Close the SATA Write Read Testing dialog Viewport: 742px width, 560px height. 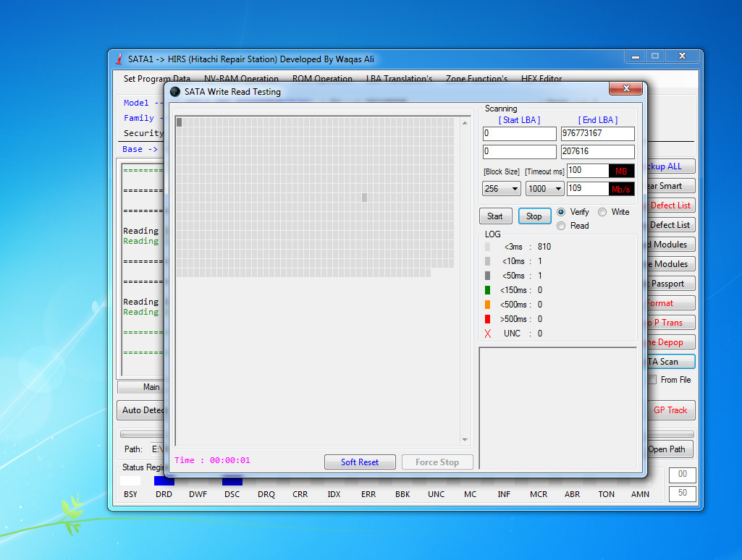coord(625,88)
